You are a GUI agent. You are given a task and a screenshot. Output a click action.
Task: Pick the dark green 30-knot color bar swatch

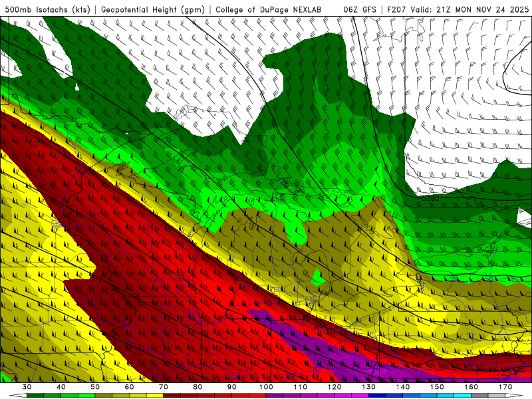(x=35, y=396)
